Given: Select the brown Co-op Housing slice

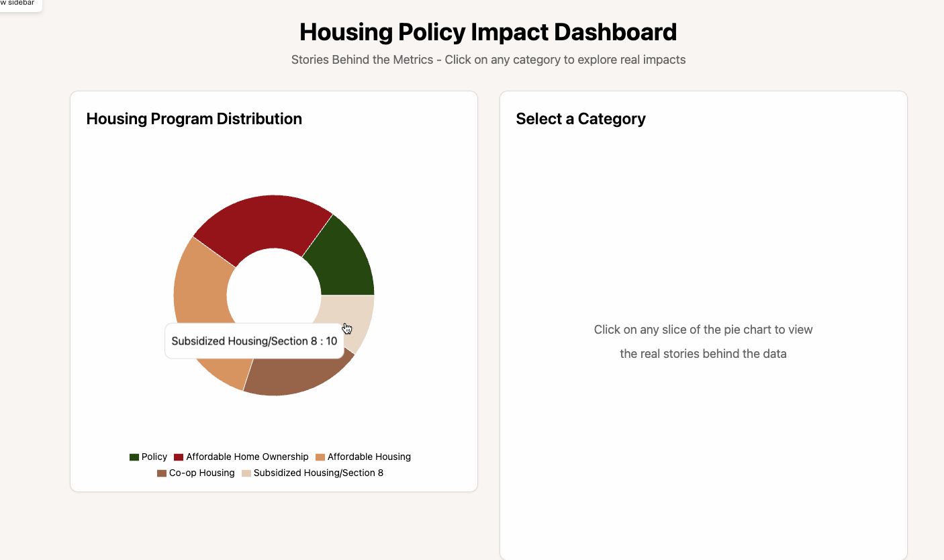Looking at the screenshot, I should (x=295, y=373).
